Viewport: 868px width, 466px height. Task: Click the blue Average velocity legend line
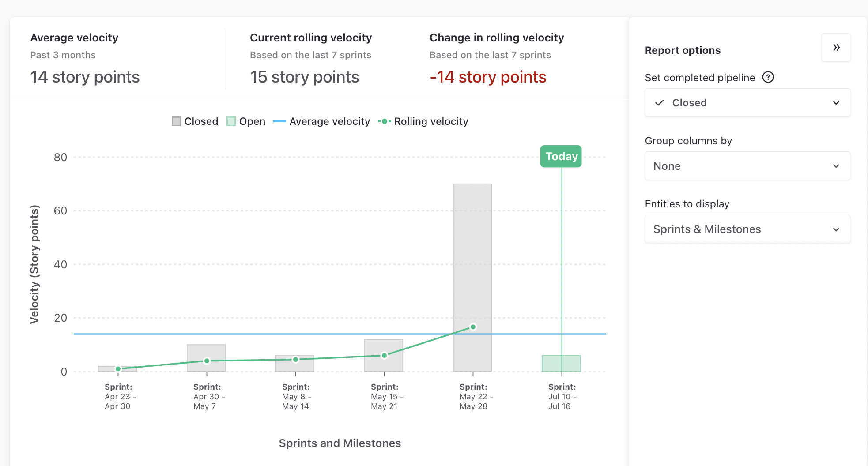click(279, 121)
